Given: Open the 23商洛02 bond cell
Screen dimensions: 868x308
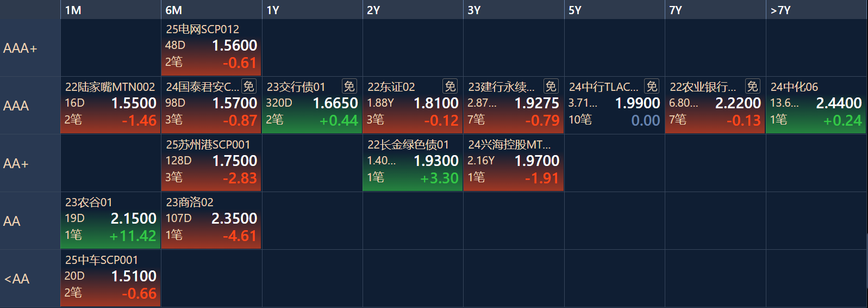Looking at the screenshot, I should pyautogui.click(x=211, y=221).
